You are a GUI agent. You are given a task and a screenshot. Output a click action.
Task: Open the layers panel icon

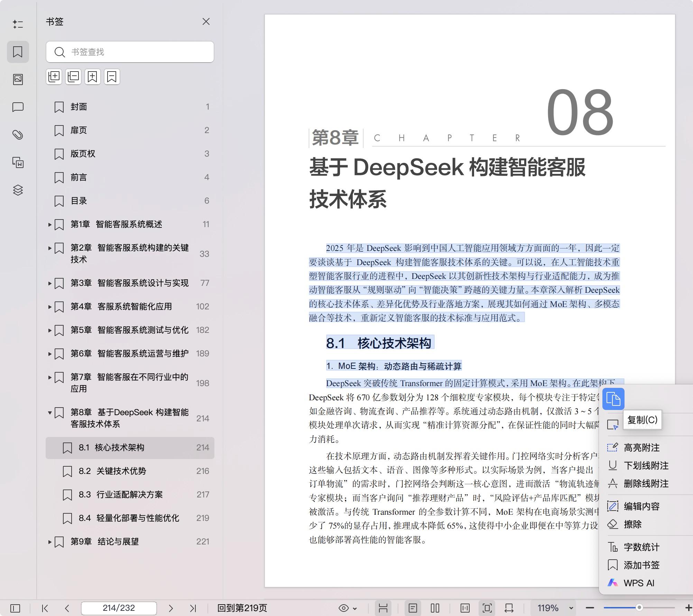pos(18,190)
